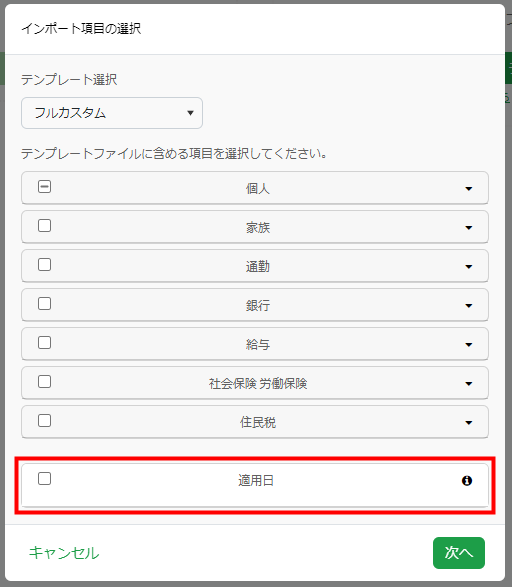The height and width of the screenshot is (587, 512).
Task: Click the 適用日 row label
Action: tap(256, 480)
